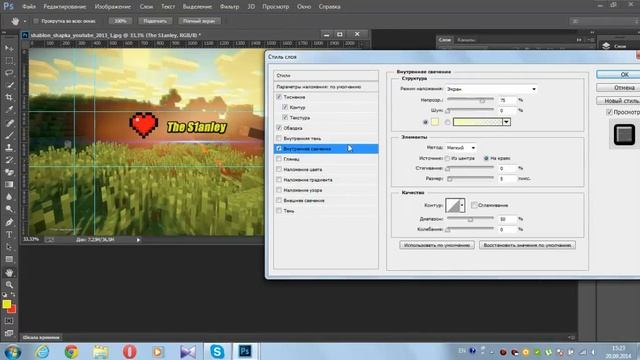Select the Blur tool
Viewport: 640px width, 360px height.
[9, 197]
